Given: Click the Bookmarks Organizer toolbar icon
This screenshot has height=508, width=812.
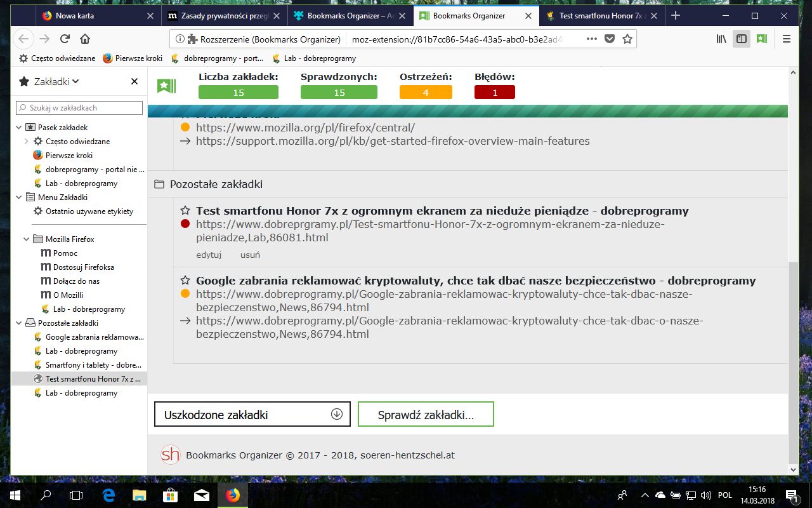Looking at the screenshot, I should [x=761, y=39].
